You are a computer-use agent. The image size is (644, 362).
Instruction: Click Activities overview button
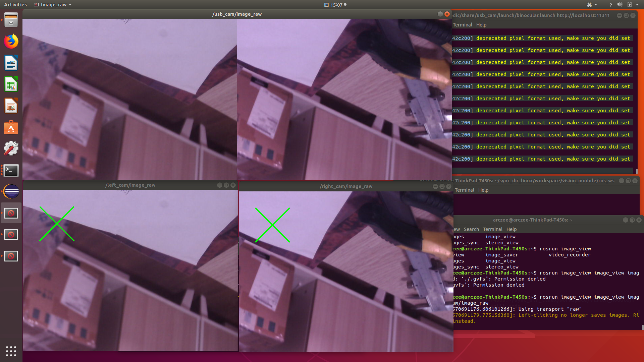click(15, 5)
